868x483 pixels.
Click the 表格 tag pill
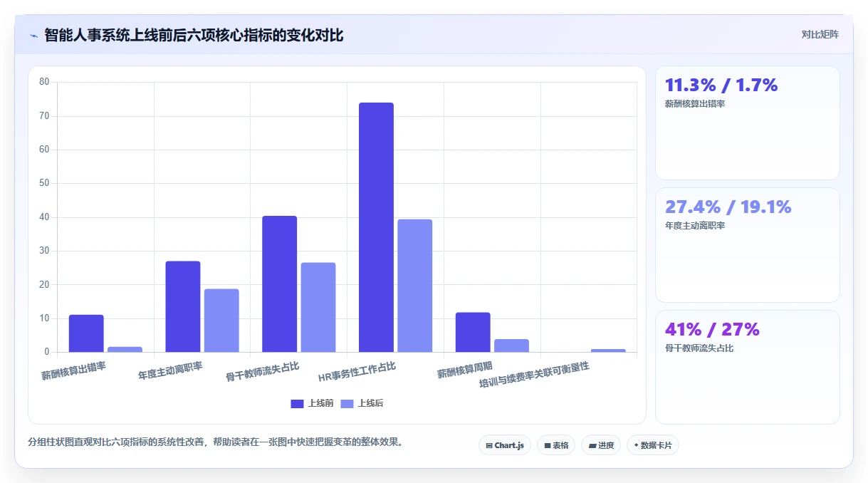pyautogui.click(x=556, y=445)
